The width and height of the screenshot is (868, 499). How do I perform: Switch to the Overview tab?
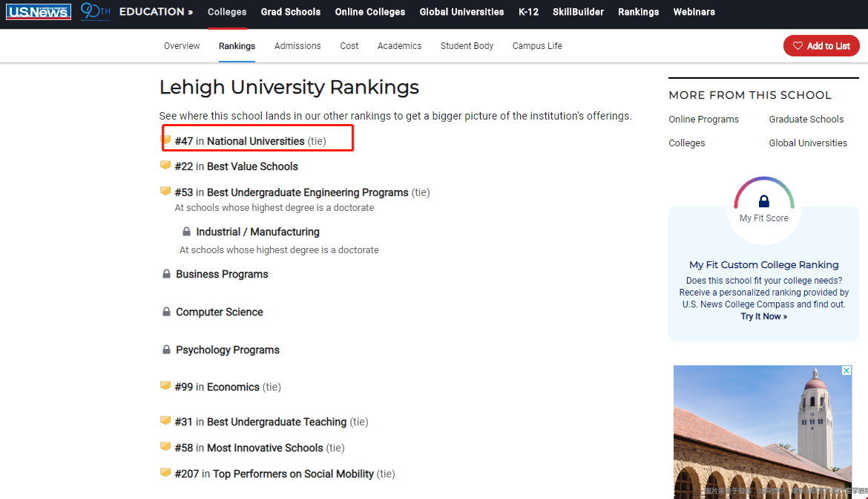[182, 46]
